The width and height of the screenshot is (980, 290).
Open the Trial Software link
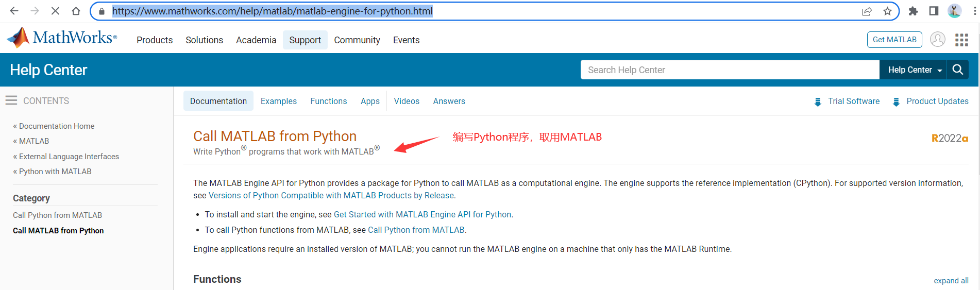click(854, 101)
